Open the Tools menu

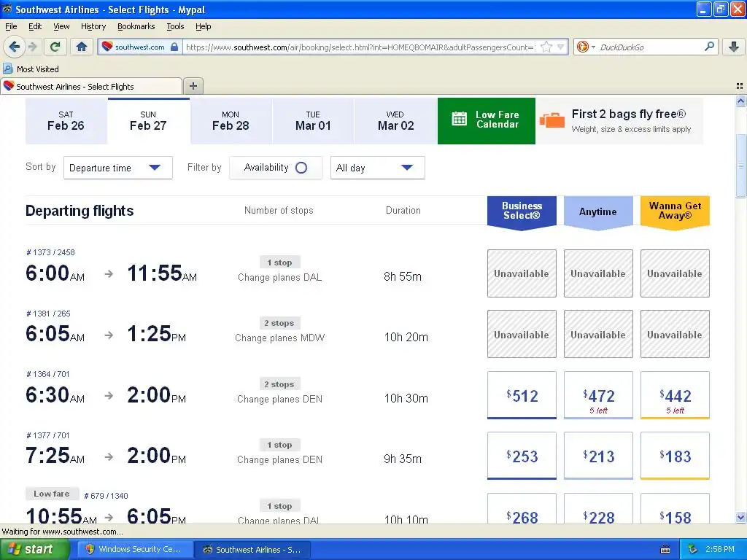tap(175, 26)
